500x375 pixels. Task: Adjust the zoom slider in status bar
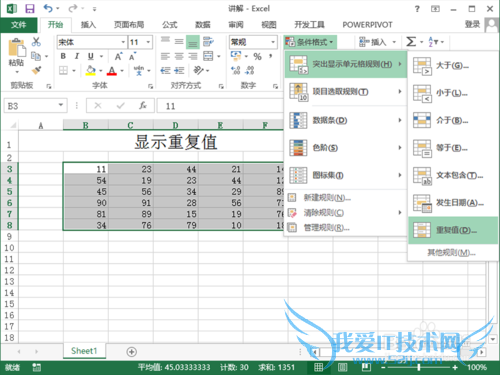(419, 367)
